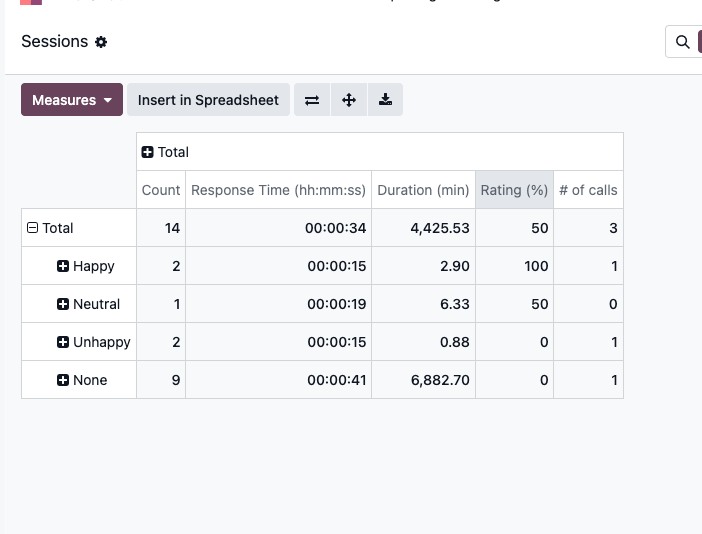Click Total response time 00:00:34
Viewport: 702px width, 534px height.
(278, 228)
